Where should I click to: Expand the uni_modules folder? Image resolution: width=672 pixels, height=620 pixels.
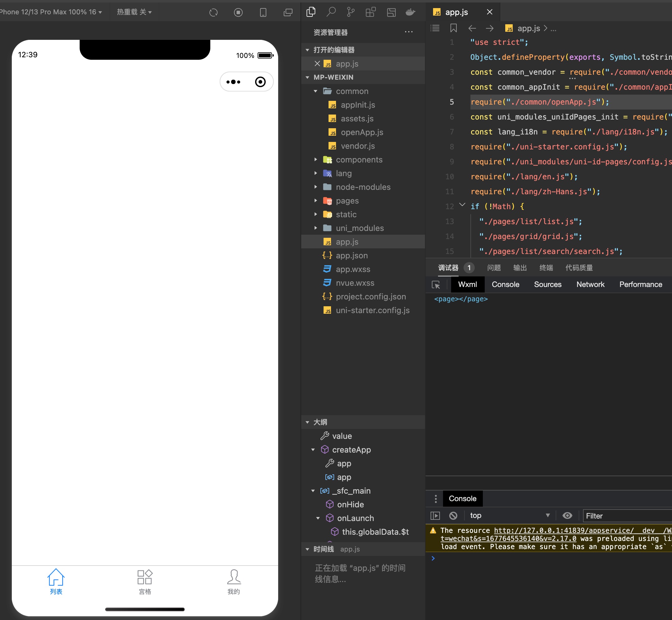click(x=315, y=228)
